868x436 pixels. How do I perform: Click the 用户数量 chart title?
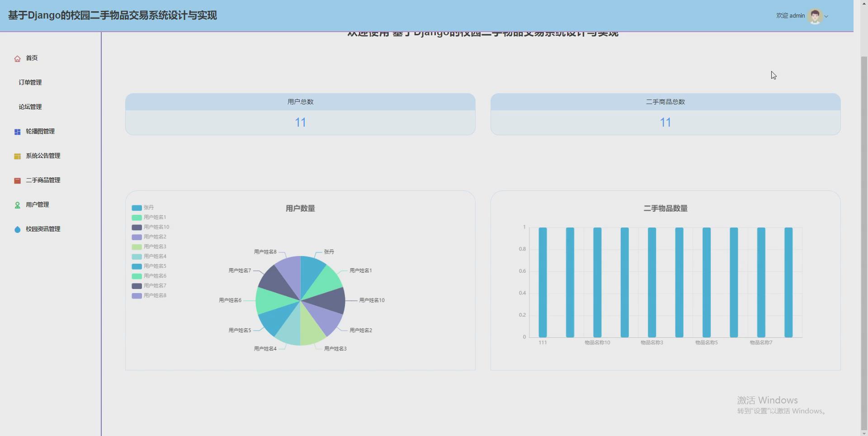point(300,209)
